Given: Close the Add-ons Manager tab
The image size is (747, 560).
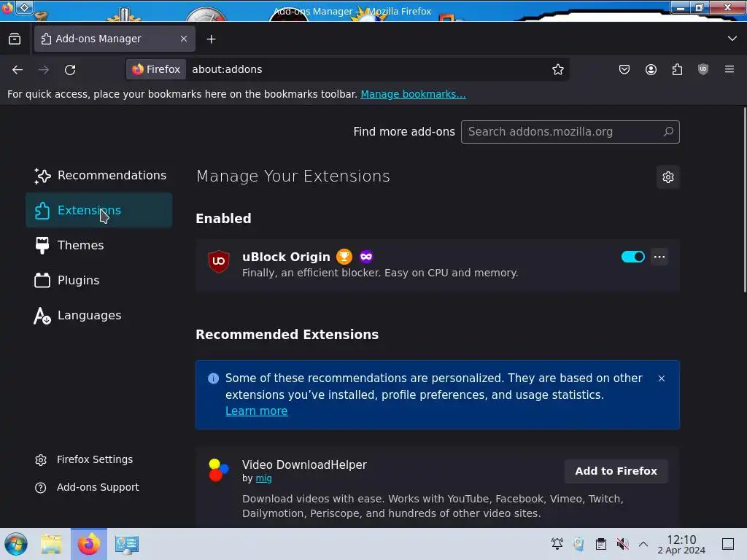Looking at the screenshot, I should (x=184, y=39).
